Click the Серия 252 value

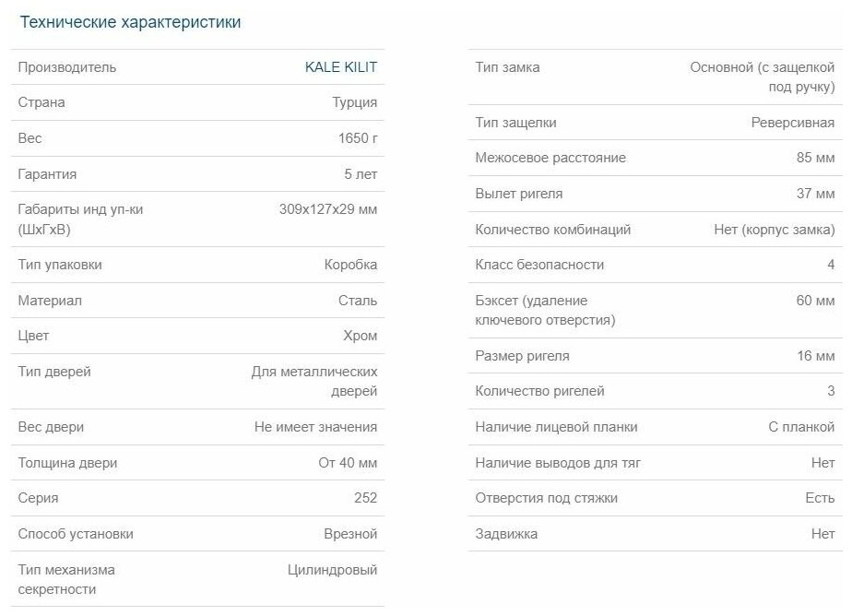point(365,498)
